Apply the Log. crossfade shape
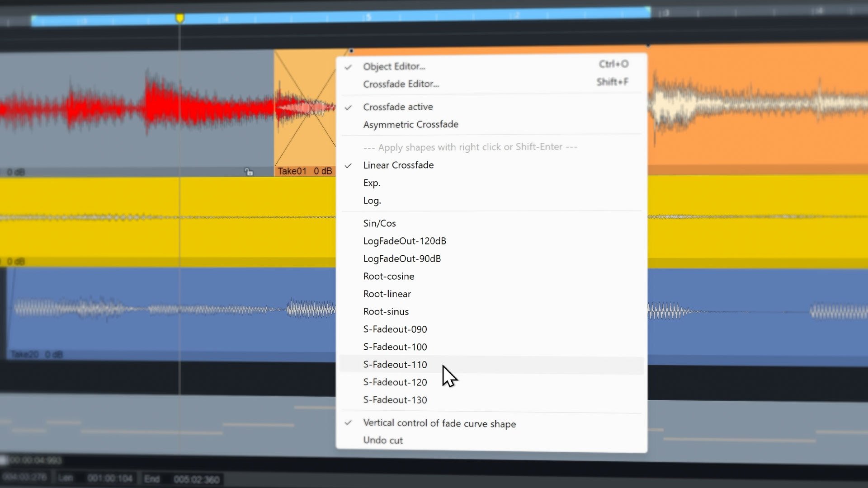868x488 pixels. pyautogui.click(x=372, y=200)
